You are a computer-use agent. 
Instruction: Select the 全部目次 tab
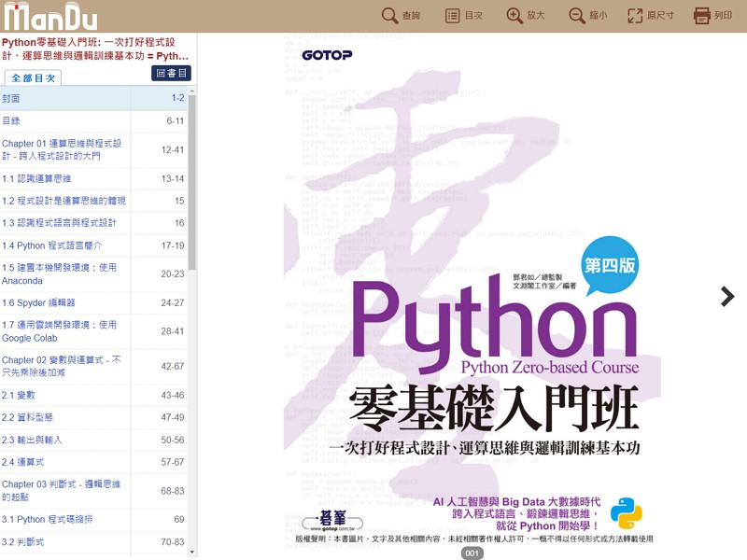pos(34,77)
